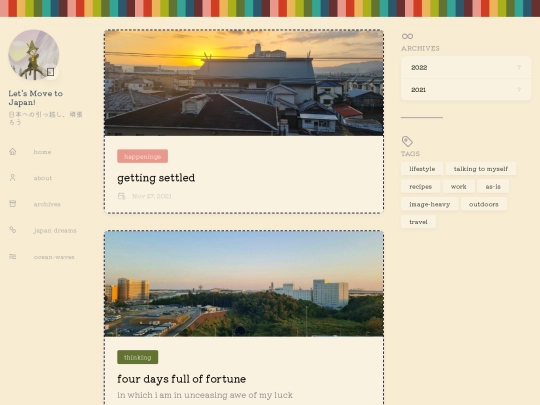Click the about person icon
This screenshot has height=405, width=540.
pyautogui.click(x=13, y=178)
